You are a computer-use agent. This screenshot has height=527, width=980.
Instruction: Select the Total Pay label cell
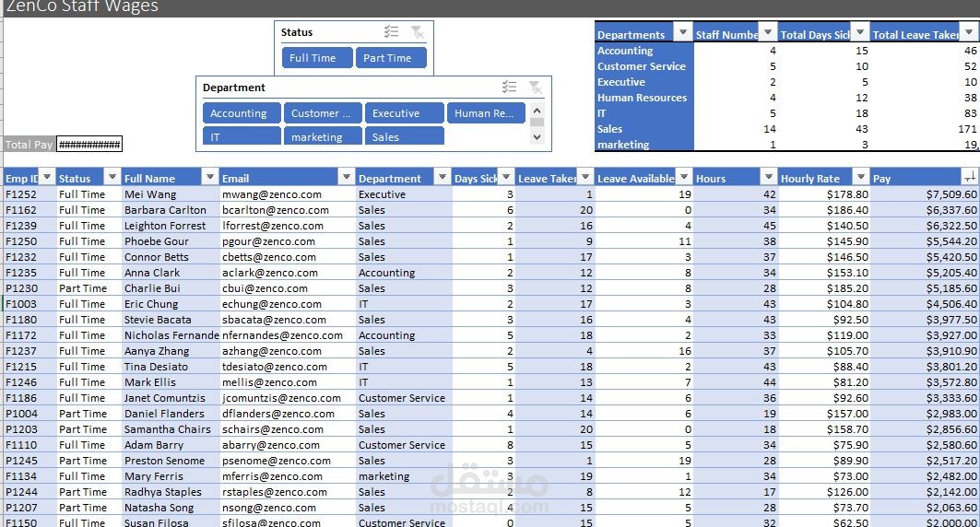[x=29, y=145]
